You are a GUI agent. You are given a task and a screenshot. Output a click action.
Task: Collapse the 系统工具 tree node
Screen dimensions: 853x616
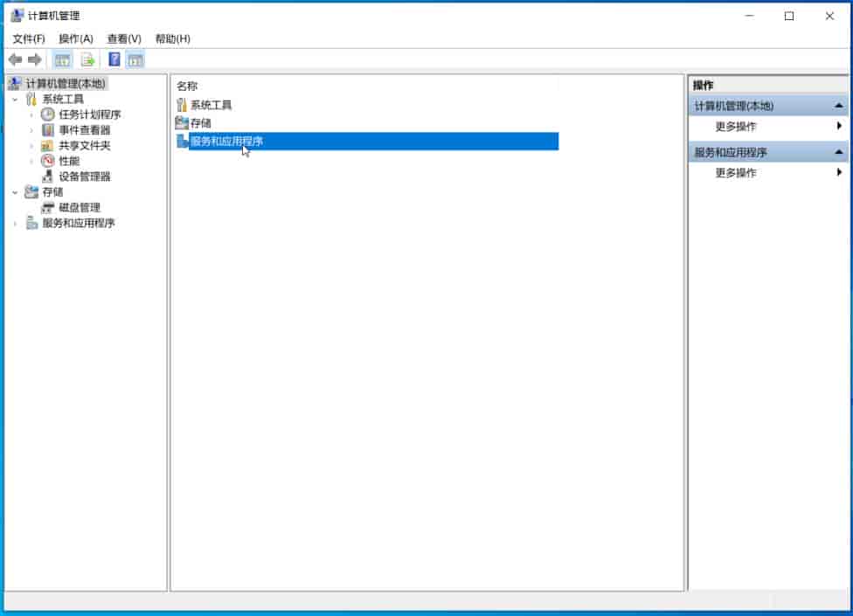coord(15,100)
